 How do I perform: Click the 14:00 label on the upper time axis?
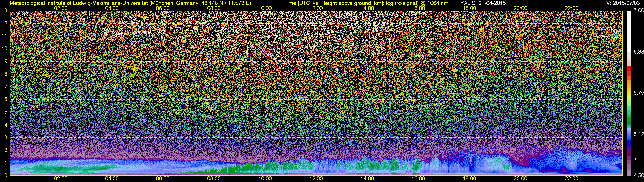click(x=367, y=8)
